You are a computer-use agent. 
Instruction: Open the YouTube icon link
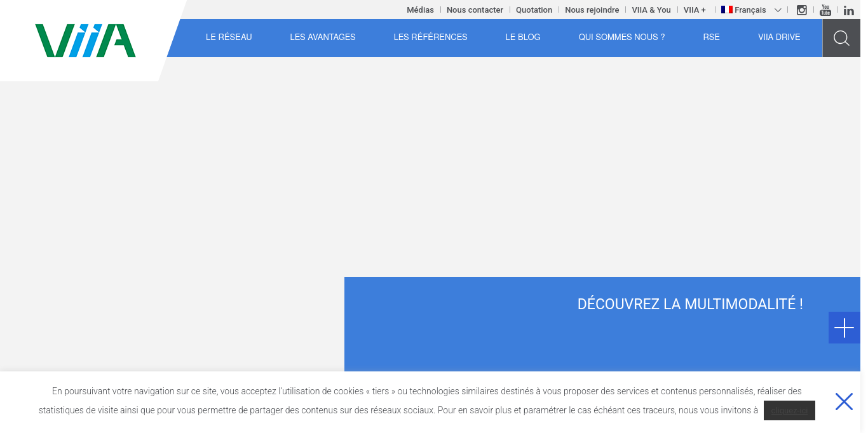825,10
